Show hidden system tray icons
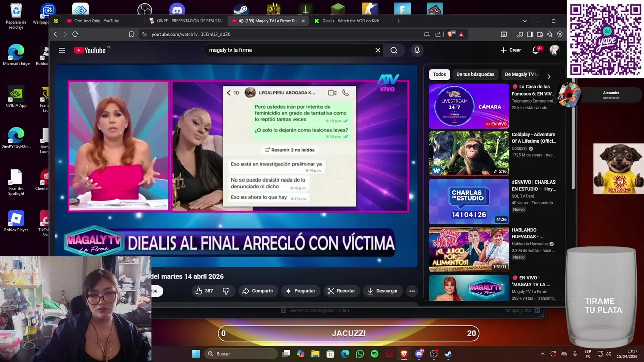644x362 pixels. click(x=542, y=354)
